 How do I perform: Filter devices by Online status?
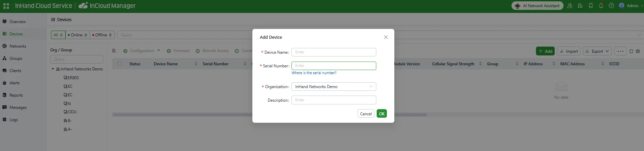pyautogui.click(x=77, y=35)
